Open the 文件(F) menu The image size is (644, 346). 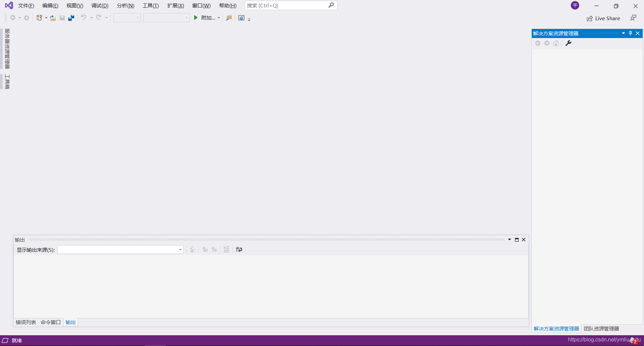coord(26,6)
